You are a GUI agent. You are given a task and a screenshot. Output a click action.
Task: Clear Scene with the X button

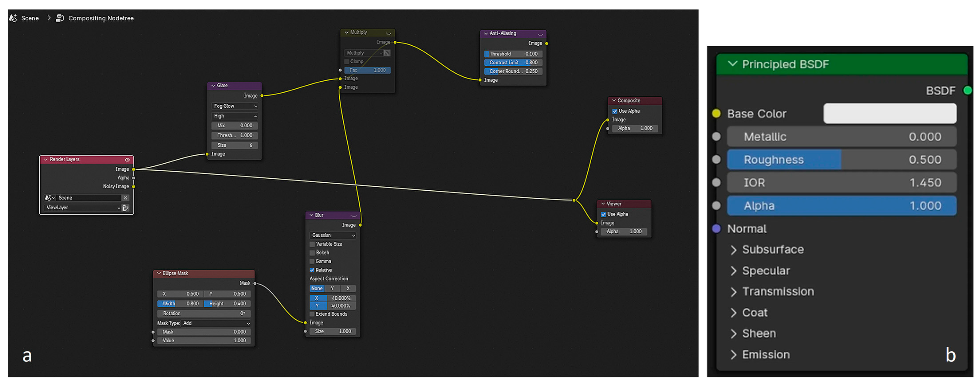pos(125,198)
